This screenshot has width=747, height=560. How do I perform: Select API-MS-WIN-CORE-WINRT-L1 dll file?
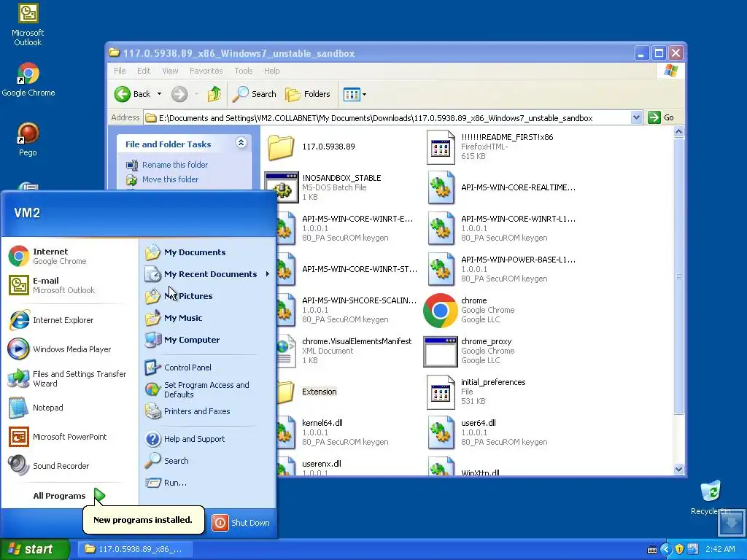click(501, 228)
